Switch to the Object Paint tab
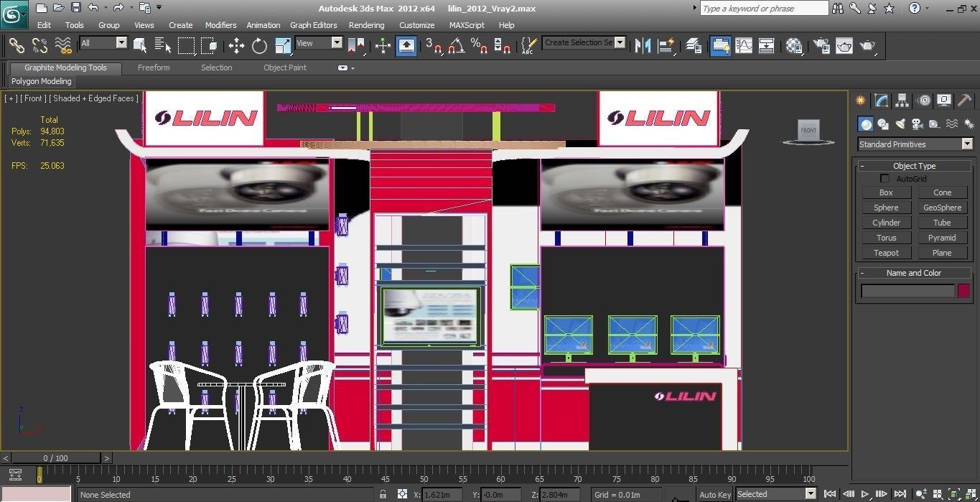This screenshot has height=502, width=980. coord(285,68)
